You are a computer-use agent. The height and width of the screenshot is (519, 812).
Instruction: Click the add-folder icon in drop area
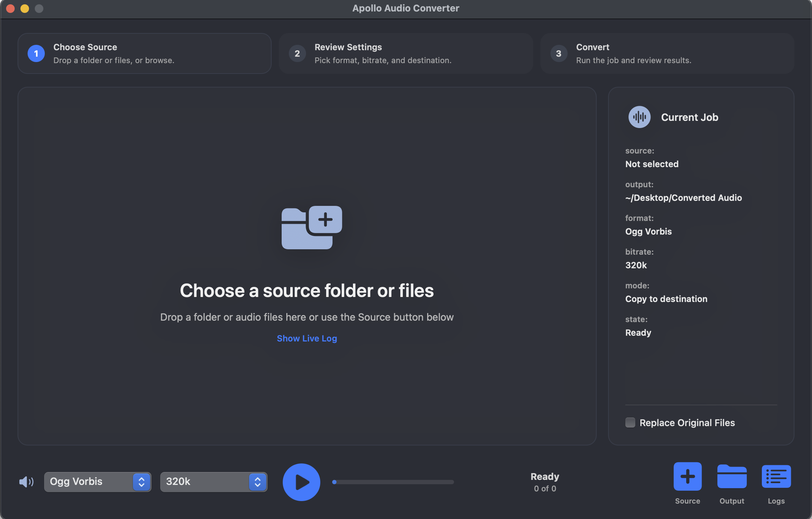point(312,227)
